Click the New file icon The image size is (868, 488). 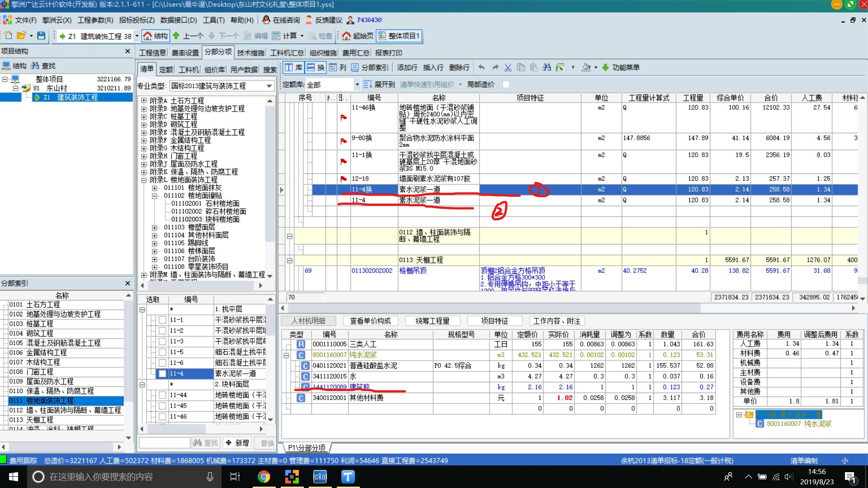click(x=8, y=36)
